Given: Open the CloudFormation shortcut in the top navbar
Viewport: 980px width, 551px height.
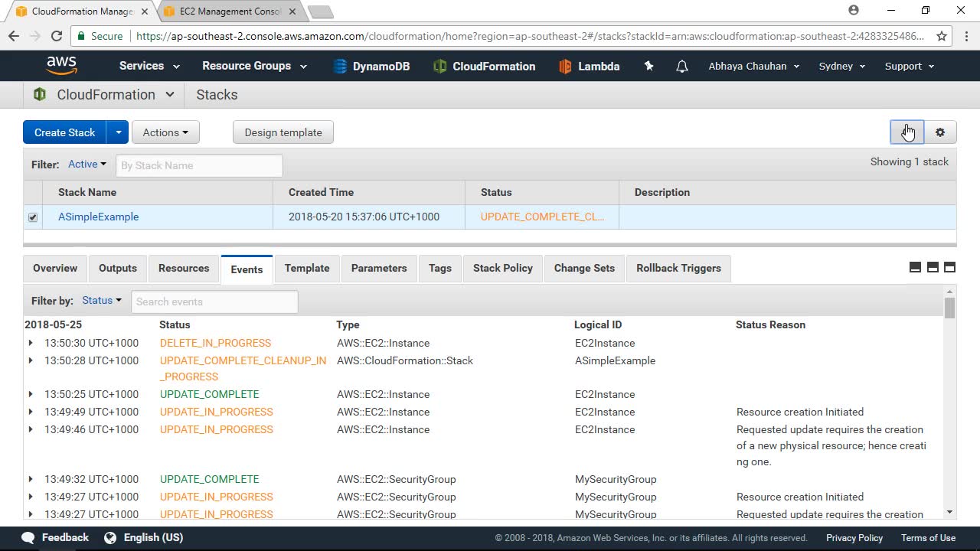Looking at the screenshot, I should (x=484, y=67).
